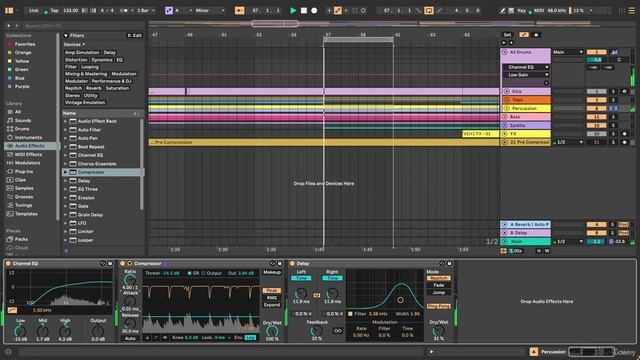Toggle the arrangement Loop switch
Viewport: 640px width, 360px height.
[429, 11]
